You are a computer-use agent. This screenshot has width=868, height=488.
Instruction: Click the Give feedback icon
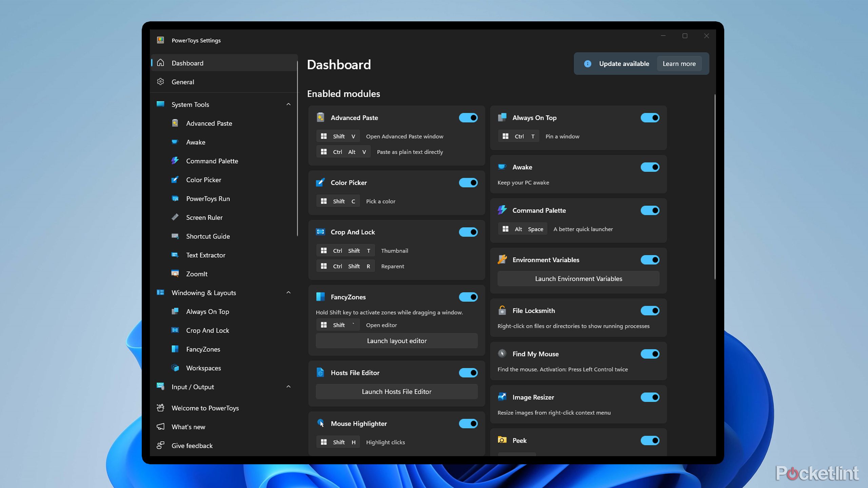pyautogui.click(x=160, y=445)
